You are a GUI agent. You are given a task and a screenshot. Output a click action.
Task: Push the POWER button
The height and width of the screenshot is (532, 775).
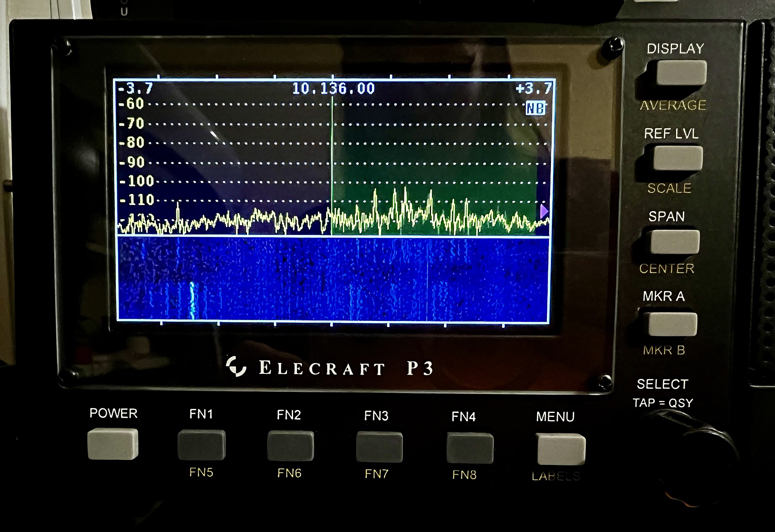[113, 444]
